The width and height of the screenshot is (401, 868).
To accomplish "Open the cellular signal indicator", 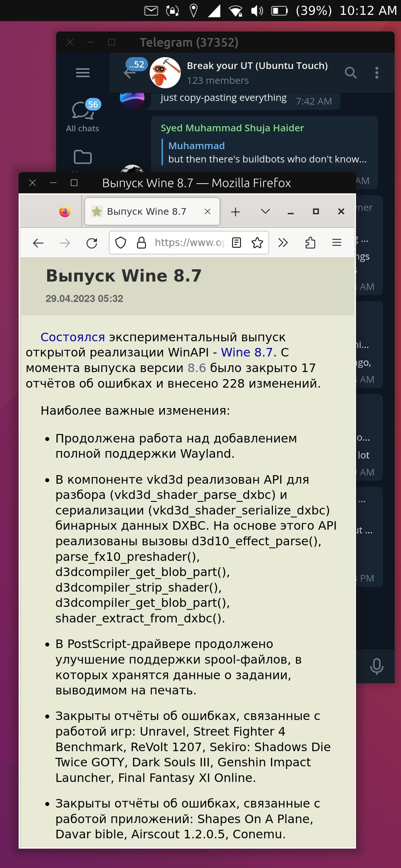I will [214, 11].
